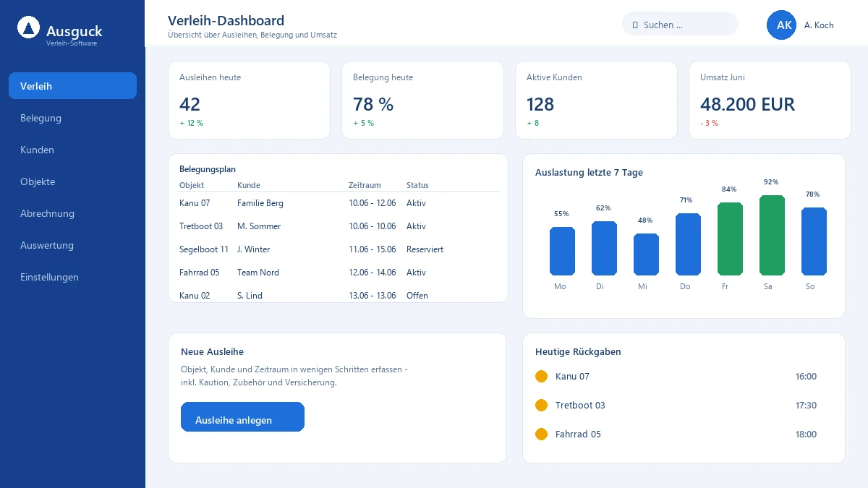
Task: Click the search icon in Suchen field
Action: click(x=635, y=25)
